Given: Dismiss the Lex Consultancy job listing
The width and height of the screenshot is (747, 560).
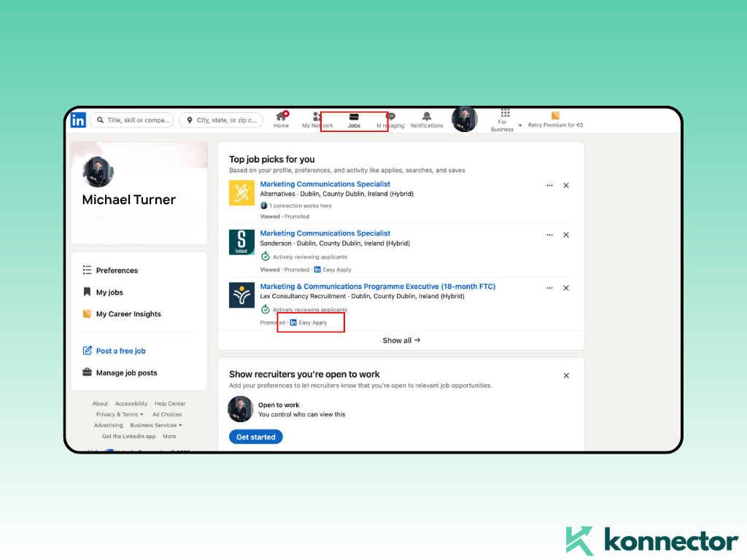Looking at the screenshot, I should pyautogui.click(x=566, y=288).
